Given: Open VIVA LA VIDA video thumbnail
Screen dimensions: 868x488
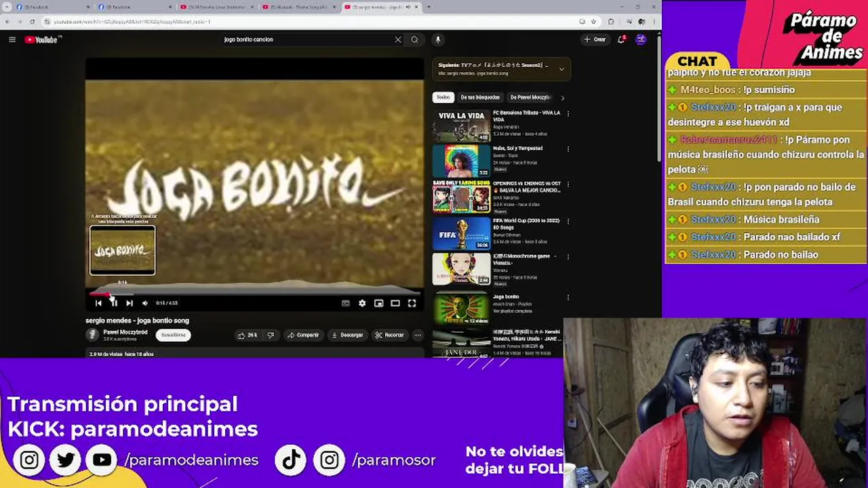Looking at the screenshot, I should pyautogui.click(x=461, y=125).
